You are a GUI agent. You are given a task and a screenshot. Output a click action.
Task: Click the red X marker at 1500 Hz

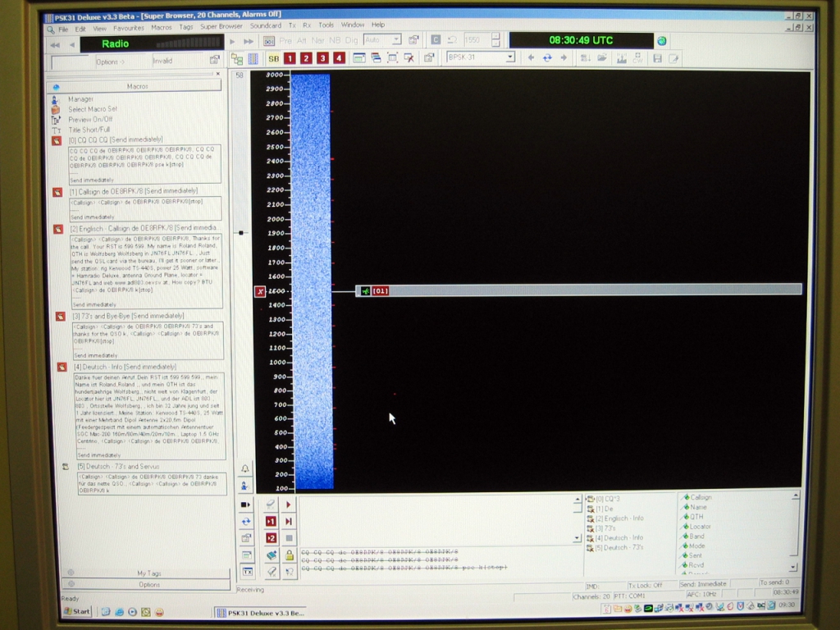(260, 291)
